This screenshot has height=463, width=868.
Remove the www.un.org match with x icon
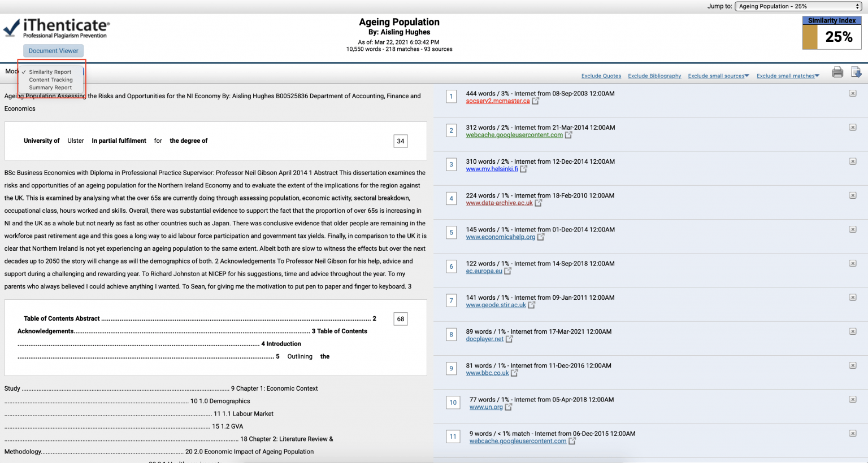pos(853,399)
